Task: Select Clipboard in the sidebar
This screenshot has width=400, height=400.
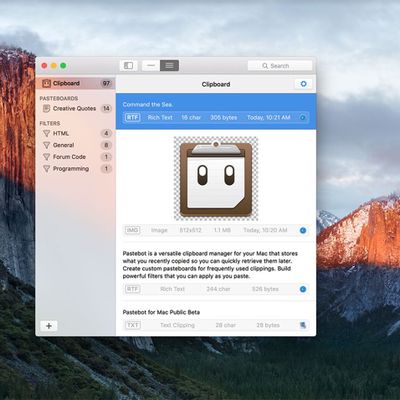Action: point(75,83)
